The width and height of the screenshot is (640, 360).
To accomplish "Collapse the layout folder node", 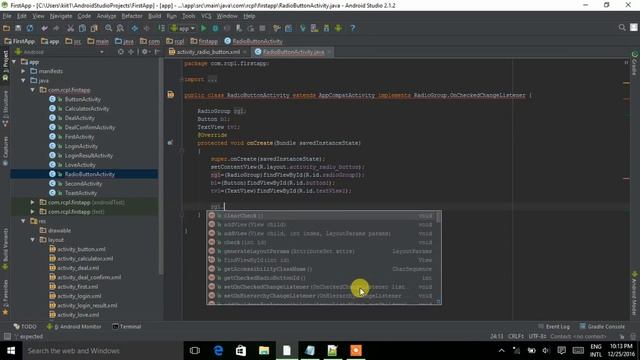I will click(x=33, y=240).
